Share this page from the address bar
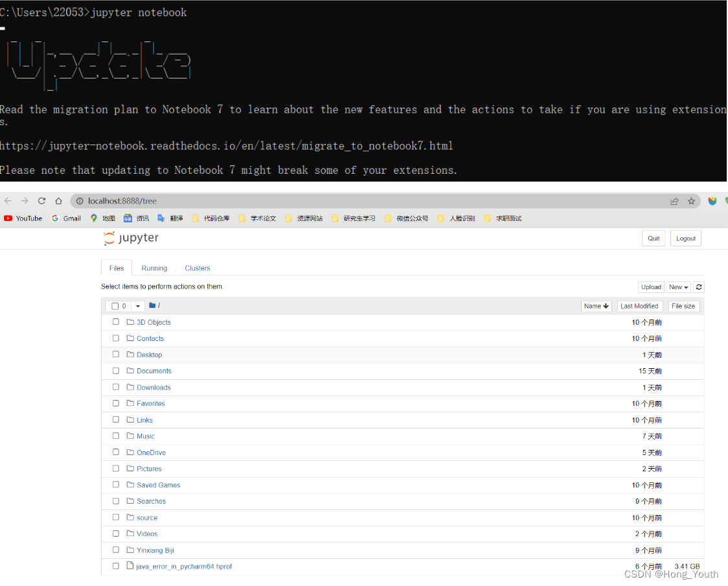Viewport: 728px width, 586px height. coord(674,201)
